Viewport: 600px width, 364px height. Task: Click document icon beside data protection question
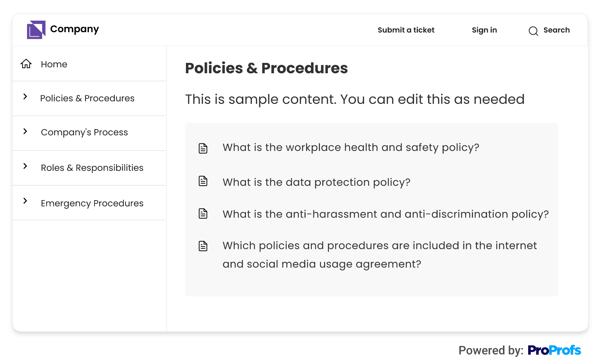(203, 181)
